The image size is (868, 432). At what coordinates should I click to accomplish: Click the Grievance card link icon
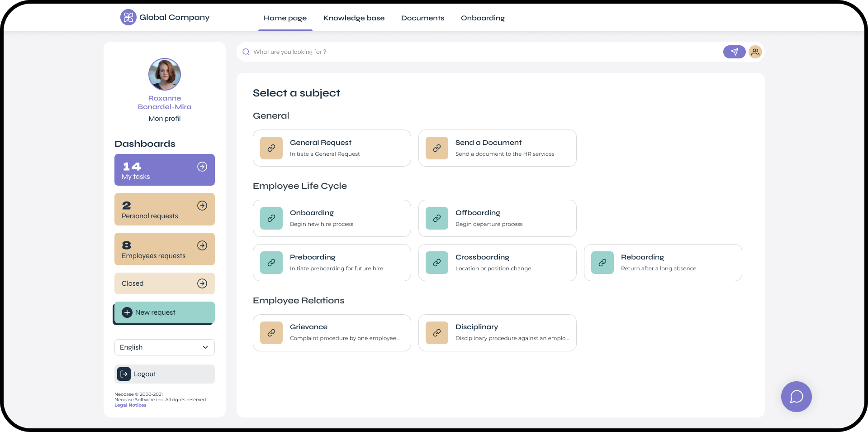(271, 333)
